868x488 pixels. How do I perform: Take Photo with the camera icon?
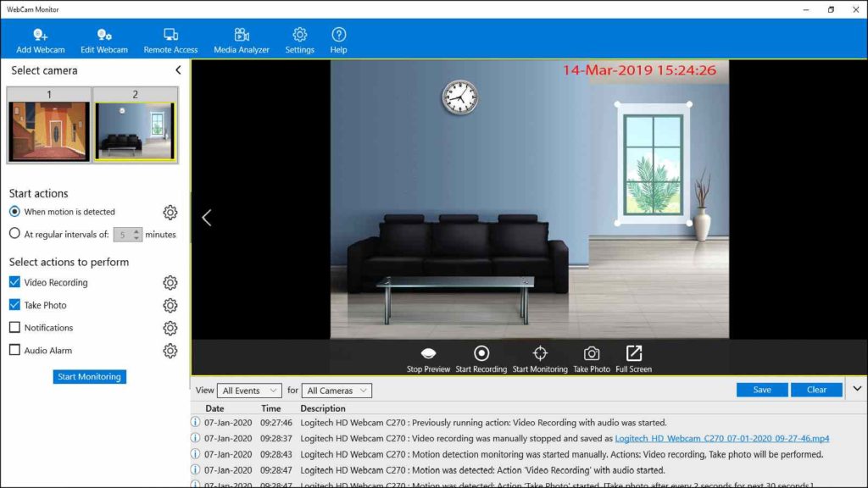(x=591, y=359)
